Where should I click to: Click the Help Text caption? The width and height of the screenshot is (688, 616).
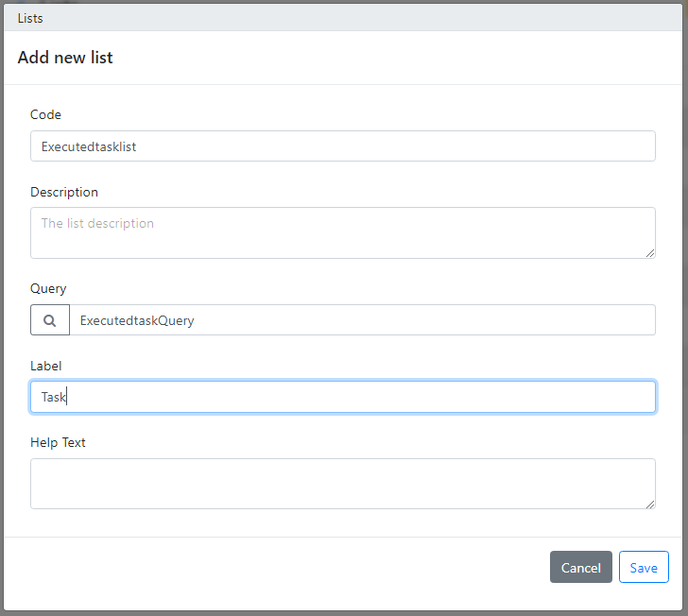point(58,443)
